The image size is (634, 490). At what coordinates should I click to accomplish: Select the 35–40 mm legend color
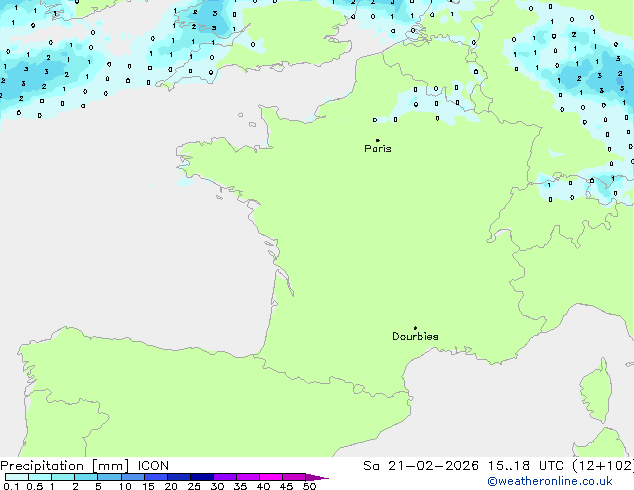[247, 477]
